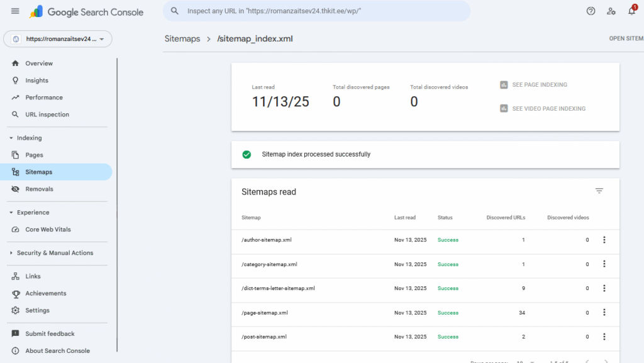Open the notifications bell
The height and width of the screenshot is (363, 644).
pos(631,11)
